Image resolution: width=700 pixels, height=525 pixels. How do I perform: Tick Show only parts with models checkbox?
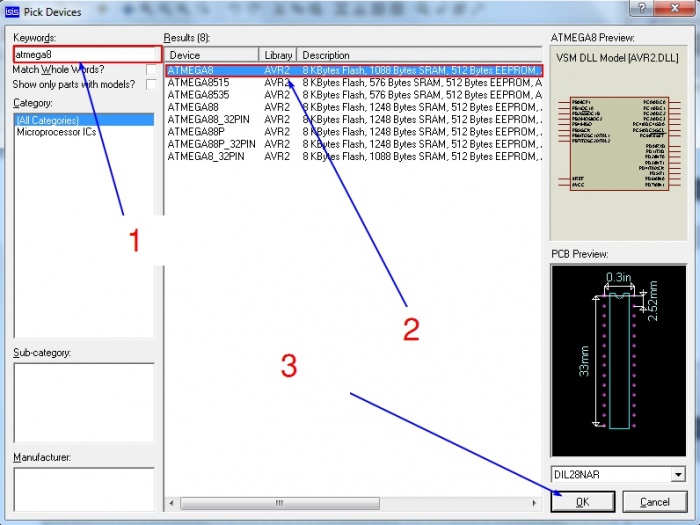151,84
